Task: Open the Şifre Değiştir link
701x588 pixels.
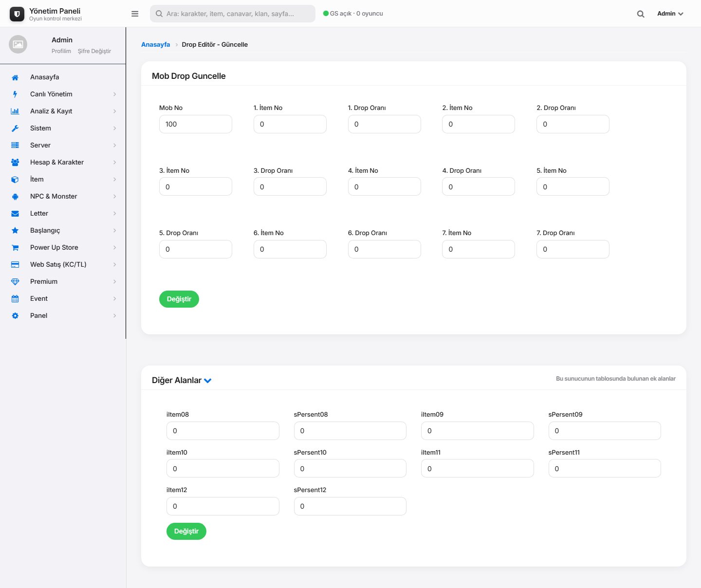Action: pos(94,51)
